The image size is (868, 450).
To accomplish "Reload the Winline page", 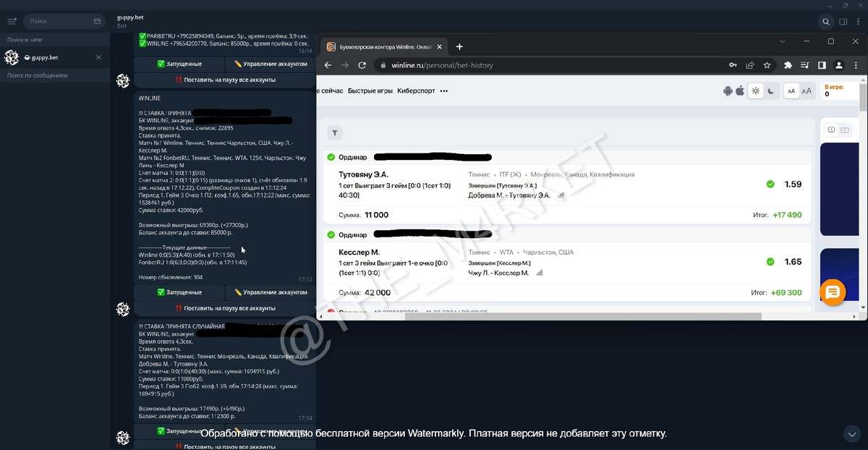I will coord(362,65).
